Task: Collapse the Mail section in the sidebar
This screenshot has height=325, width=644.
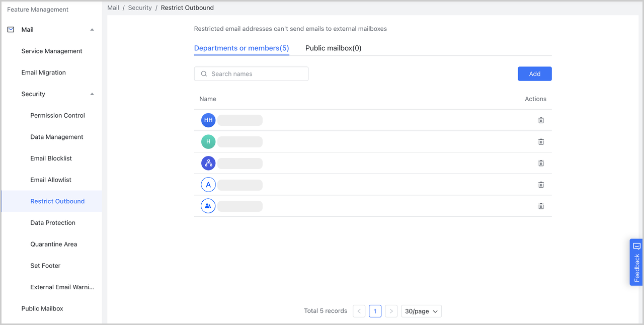Action: [92, 29]
